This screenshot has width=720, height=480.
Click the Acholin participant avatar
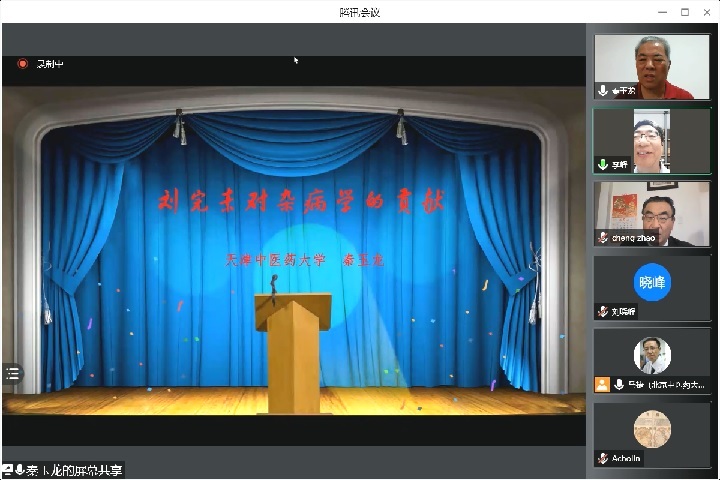(652, 429)
